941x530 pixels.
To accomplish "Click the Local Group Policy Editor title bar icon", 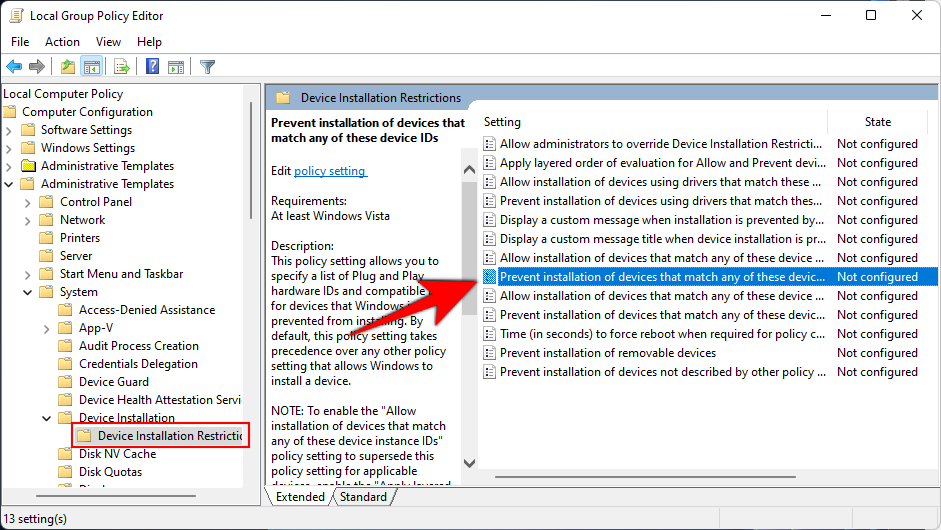I will pos(16,16).
